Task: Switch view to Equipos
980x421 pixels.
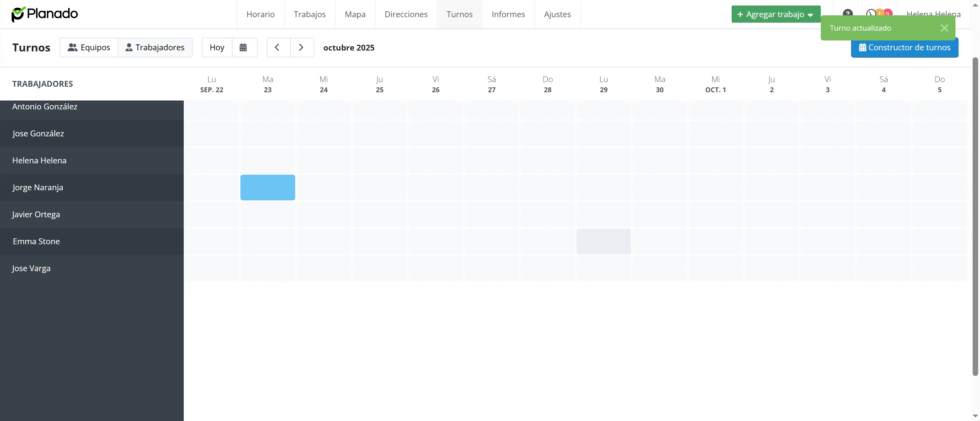Action: 89,47
